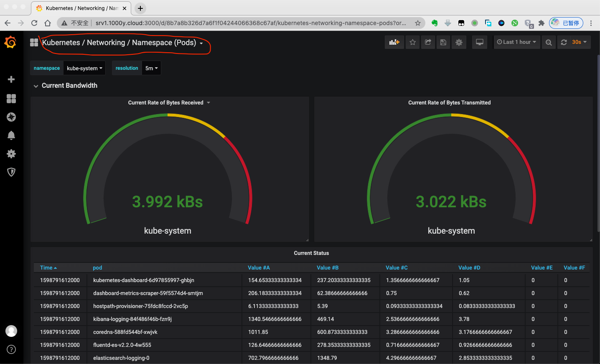Open the Current Status panel title menu
Image resolution: width=600 pixels, height=364 pixels.
pyautogui.click(x=311, y=253)
